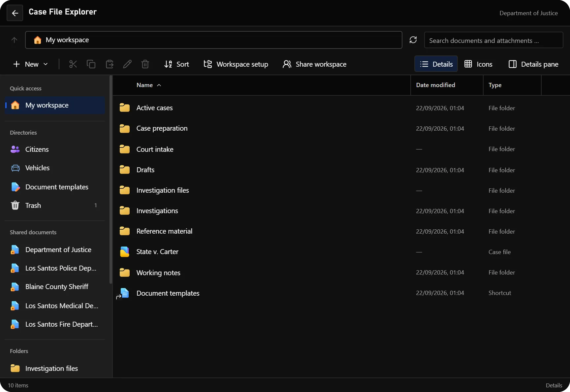Go up one directory level
Image resolution: width=570 pixels, height=392 pixels.
tap(14, 40)
